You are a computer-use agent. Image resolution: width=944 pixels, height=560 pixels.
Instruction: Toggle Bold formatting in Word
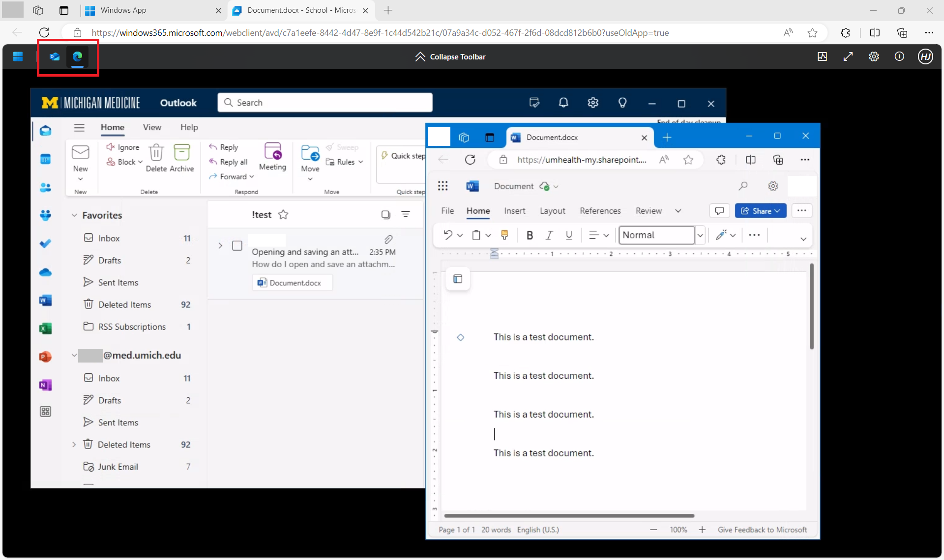(x=530, y=235)
